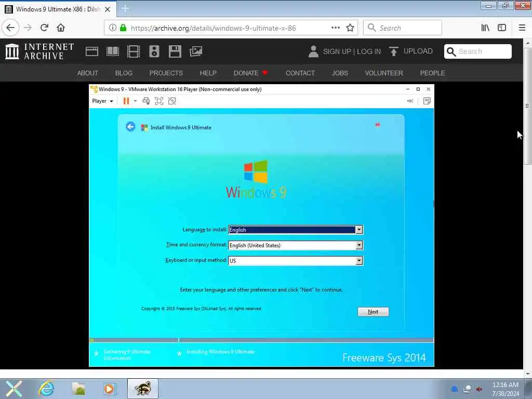Viewport: 532px width, 399px height.
Task: Click the Next button in installer
Action: point(373,312)
